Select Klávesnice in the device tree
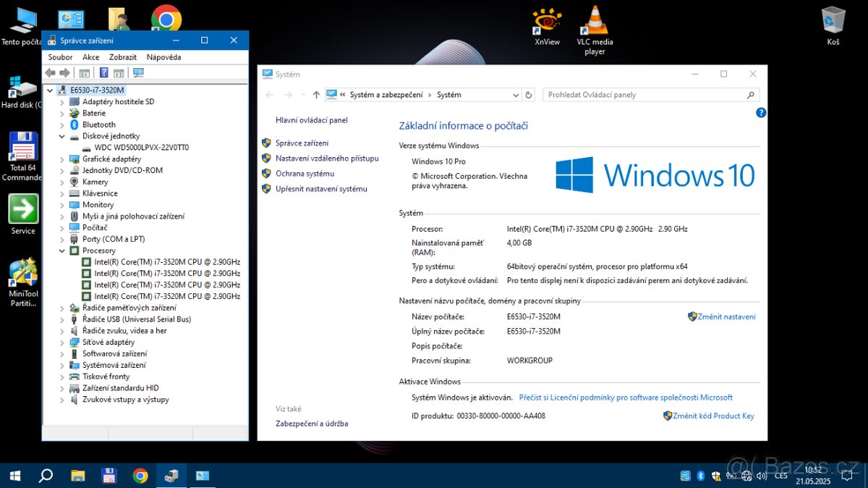The image size is (868, 488). (x=100, y=193)
